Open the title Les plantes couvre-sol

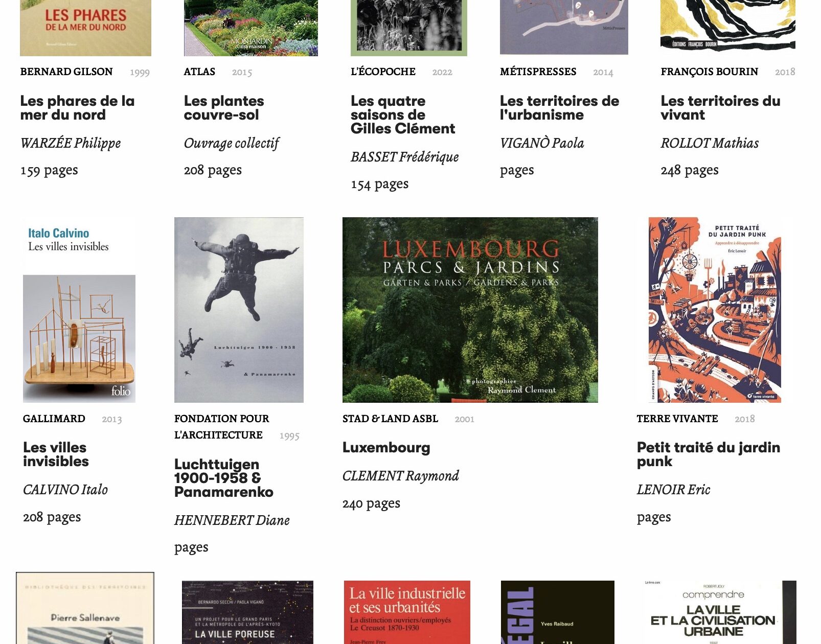click(x=224, y=108)
